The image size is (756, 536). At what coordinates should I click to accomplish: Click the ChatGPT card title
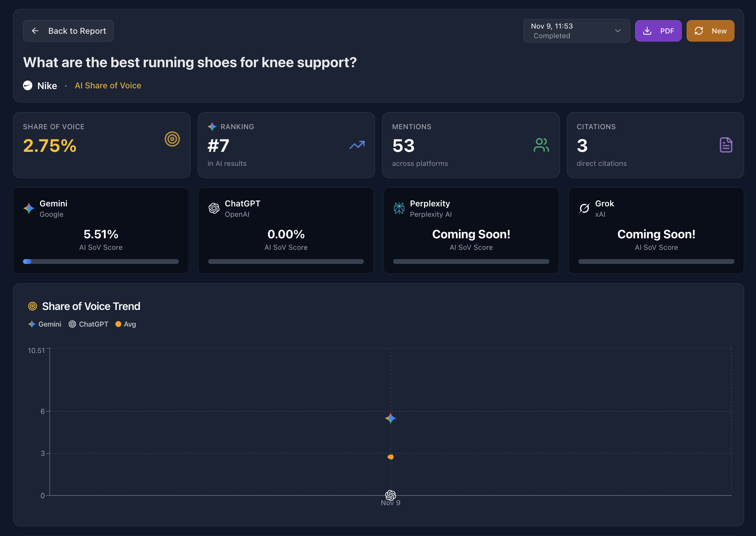point(243,203)
